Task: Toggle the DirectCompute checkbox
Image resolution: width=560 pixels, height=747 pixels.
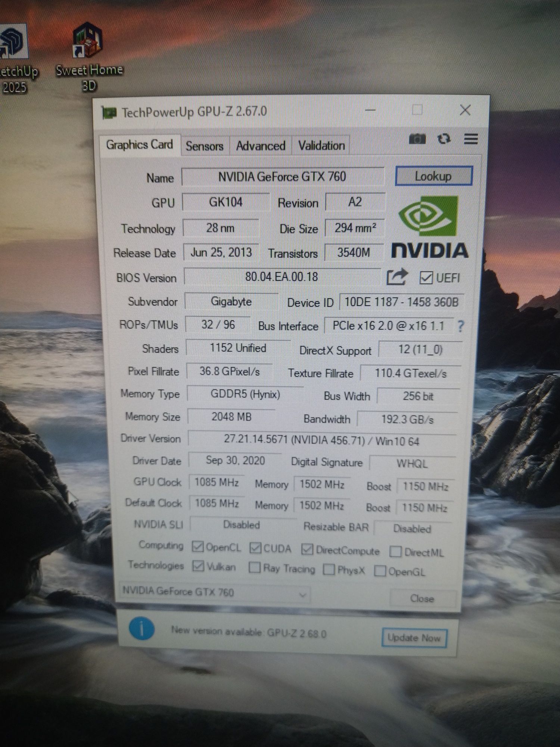Action: (307, 549)
